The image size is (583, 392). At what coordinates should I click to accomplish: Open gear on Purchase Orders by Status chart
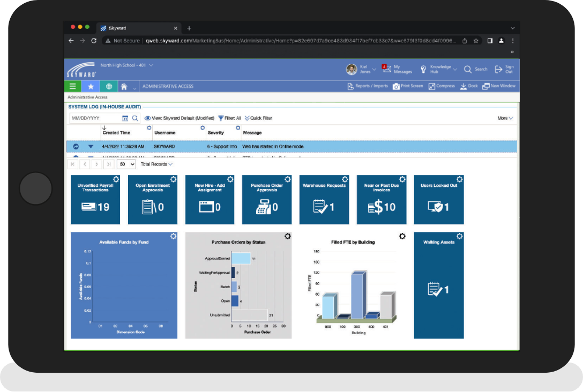click(288, 236)
